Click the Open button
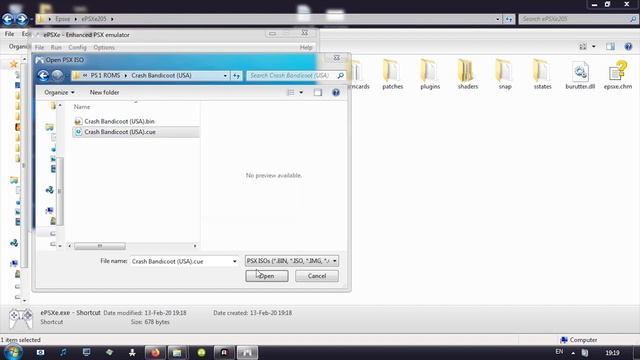This screenshot has height=360, width=640. (x=267, y=276)
